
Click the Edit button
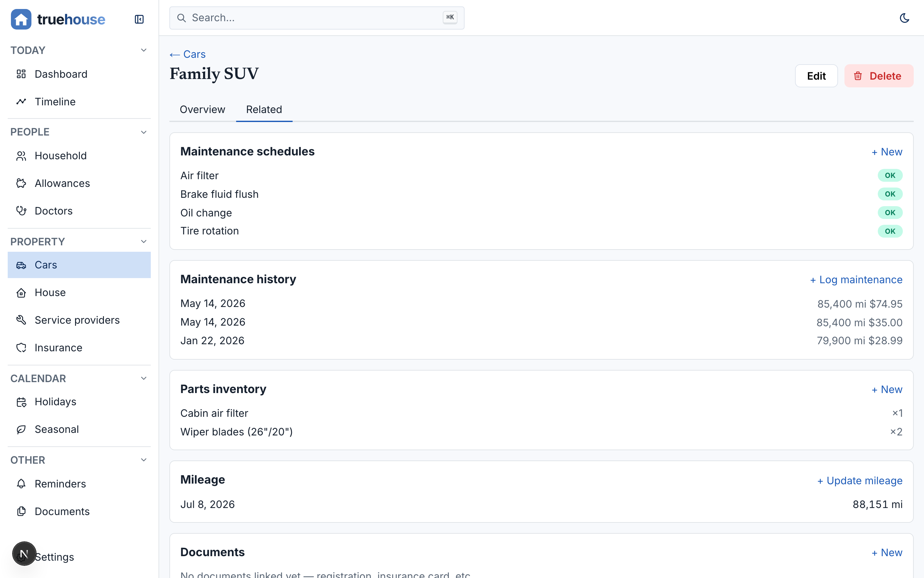[x=816, y=76]
